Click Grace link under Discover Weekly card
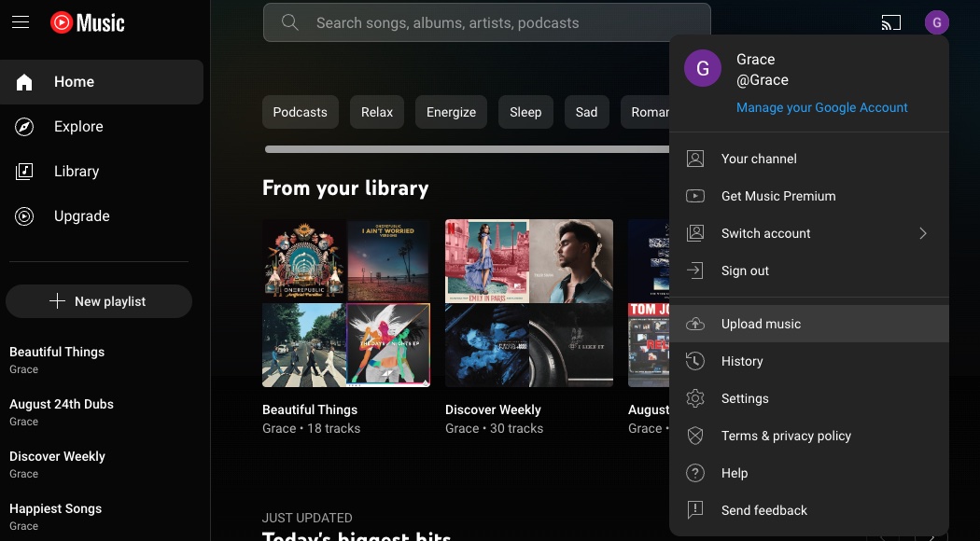The height and width of the screenshot is (541, 980). tap(462, 428)
